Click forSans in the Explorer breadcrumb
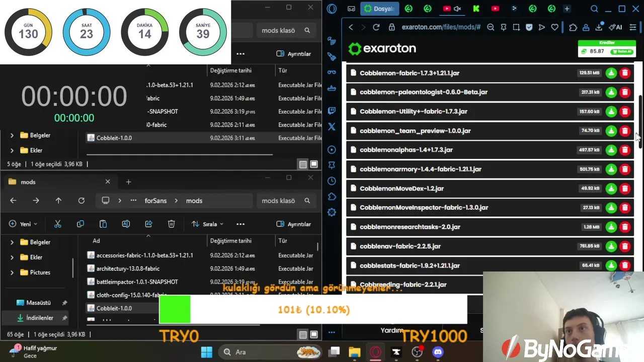644x362 pixels. [x=155, y=201]
